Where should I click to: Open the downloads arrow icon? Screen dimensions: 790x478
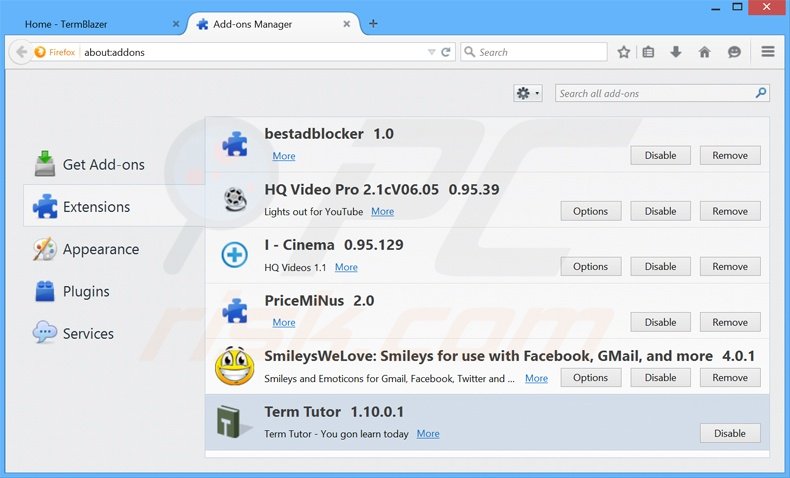coord(676,52)
